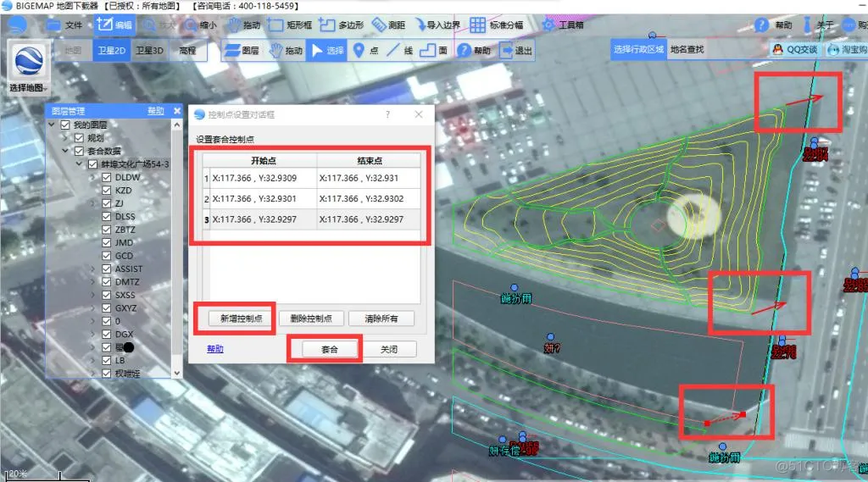Toggle the 蚌埠文化广场54-3 checkbox
Viewport: 868px width, 482px height.
click(x=92, y=164)
